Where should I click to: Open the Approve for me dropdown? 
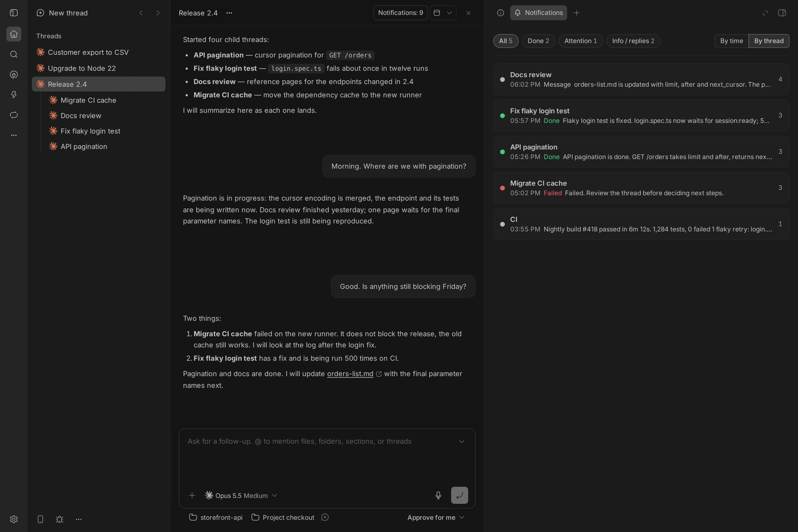[x=436, y=517]
